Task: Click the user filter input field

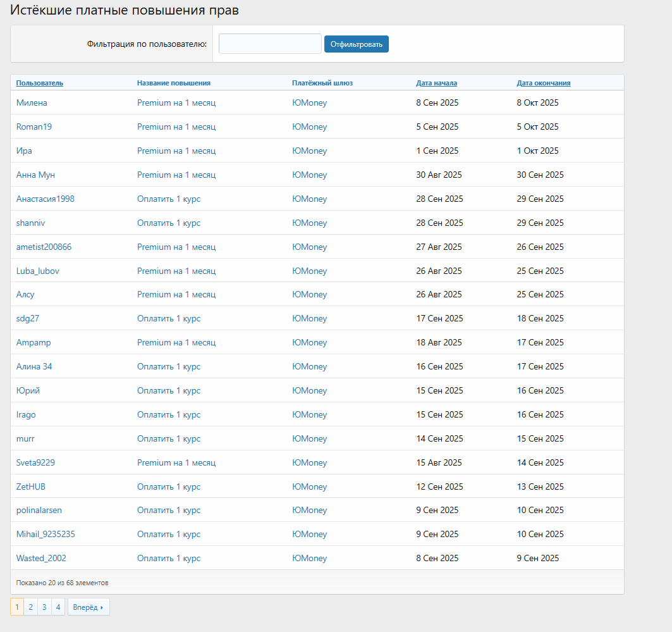Action: coord(270,44)
